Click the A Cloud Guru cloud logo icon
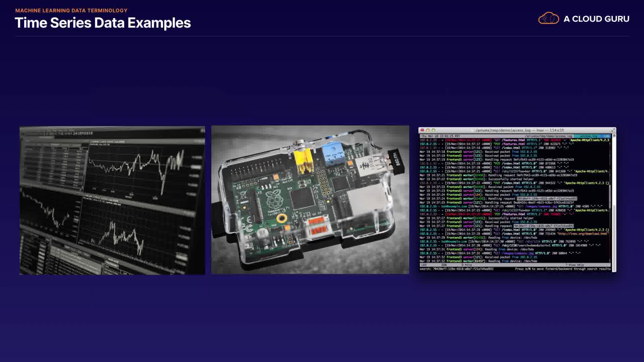This screenshot has height=362, width=644. (x=548, y=18)
